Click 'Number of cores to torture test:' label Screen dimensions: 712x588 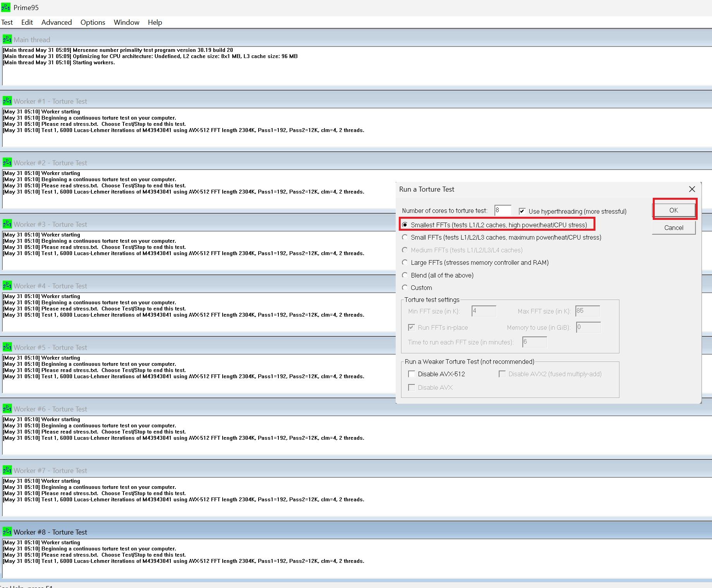445,211
